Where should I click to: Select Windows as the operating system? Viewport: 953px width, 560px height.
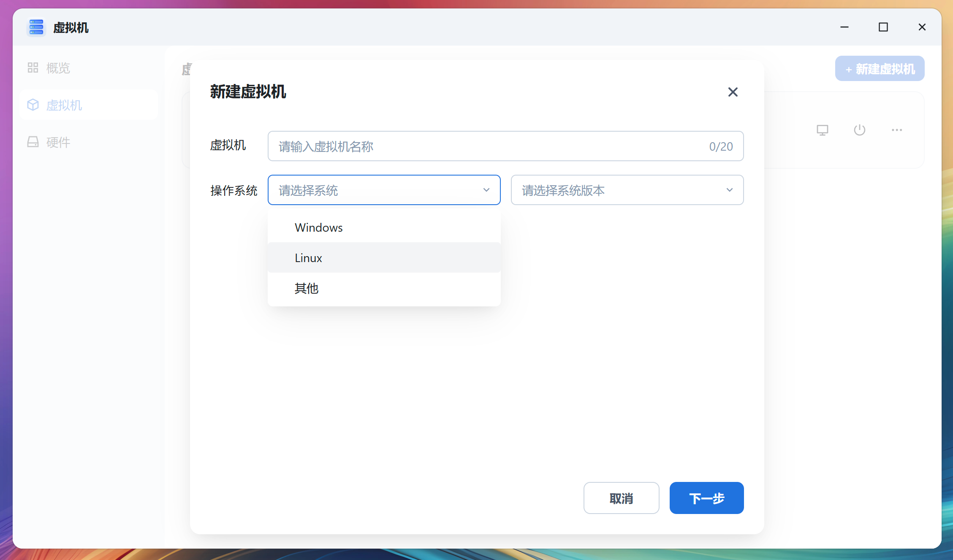tap(318, 227)
